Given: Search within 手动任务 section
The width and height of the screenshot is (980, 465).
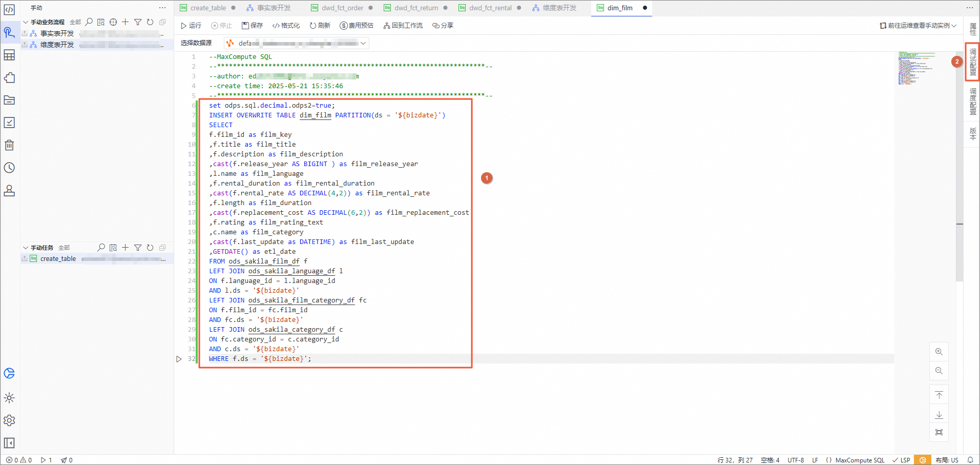Looking at the screenshot, I should pyautogui.click(x=101, y=248).
